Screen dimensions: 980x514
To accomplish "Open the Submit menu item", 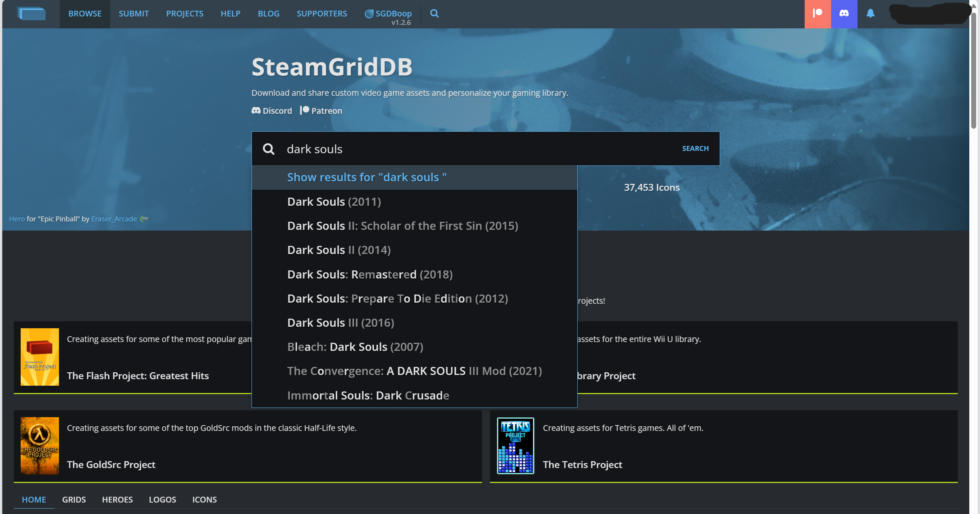I will [134, 14].
